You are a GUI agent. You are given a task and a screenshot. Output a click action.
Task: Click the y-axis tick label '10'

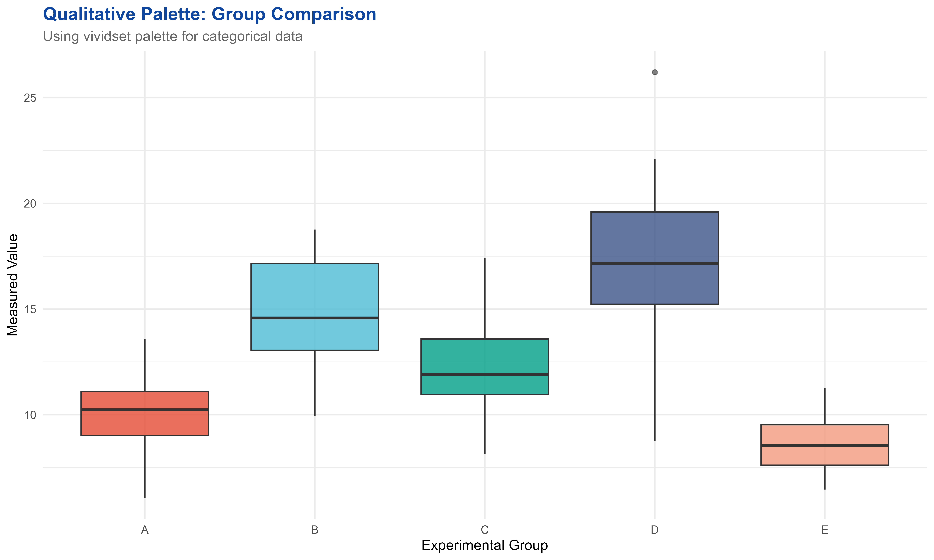[30, 415]
